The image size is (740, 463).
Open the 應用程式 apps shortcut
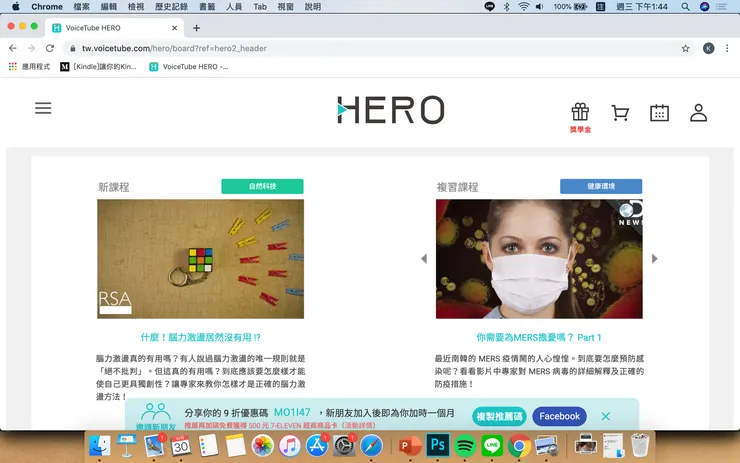coord(29,67)
